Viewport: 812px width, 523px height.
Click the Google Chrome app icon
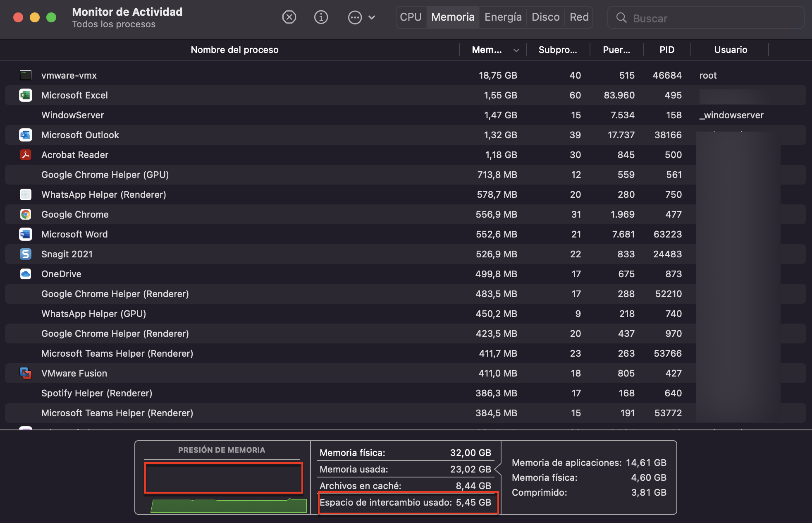point(26,214)
